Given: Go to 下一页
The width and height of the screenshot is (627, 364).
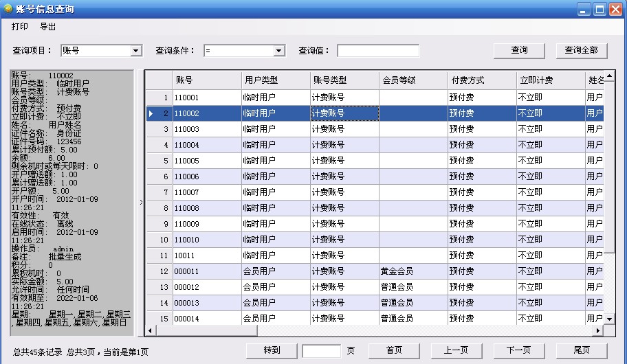Looking at the screenshot, I should [x=518, y=350].
